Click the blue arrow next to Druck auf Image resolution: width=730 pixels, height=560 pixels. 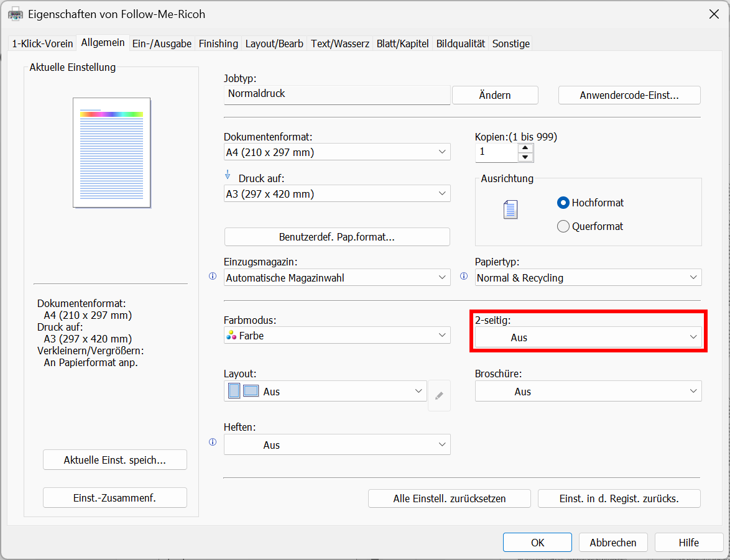click(228, 175)
